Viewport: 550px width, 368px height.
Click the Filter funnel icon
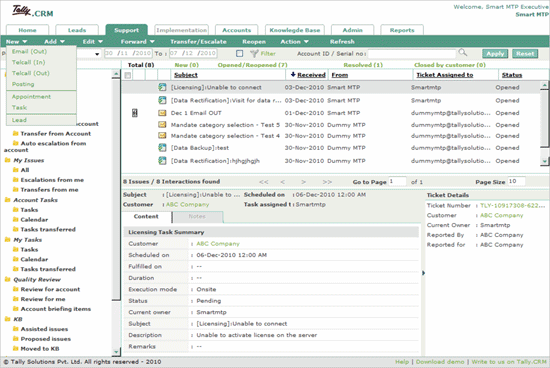click(254, 54)
